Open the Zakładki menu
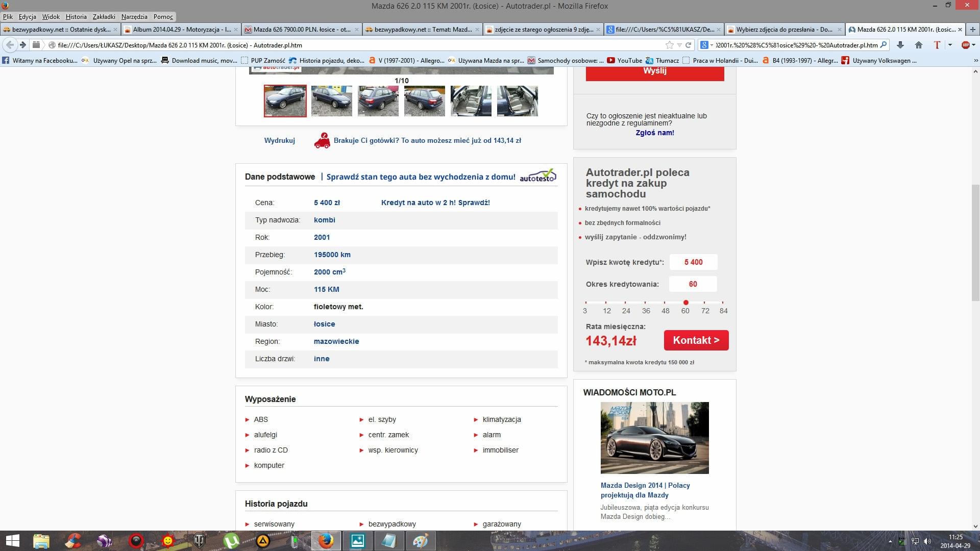Viewport: 980px width, 551px height. [104, 16]
